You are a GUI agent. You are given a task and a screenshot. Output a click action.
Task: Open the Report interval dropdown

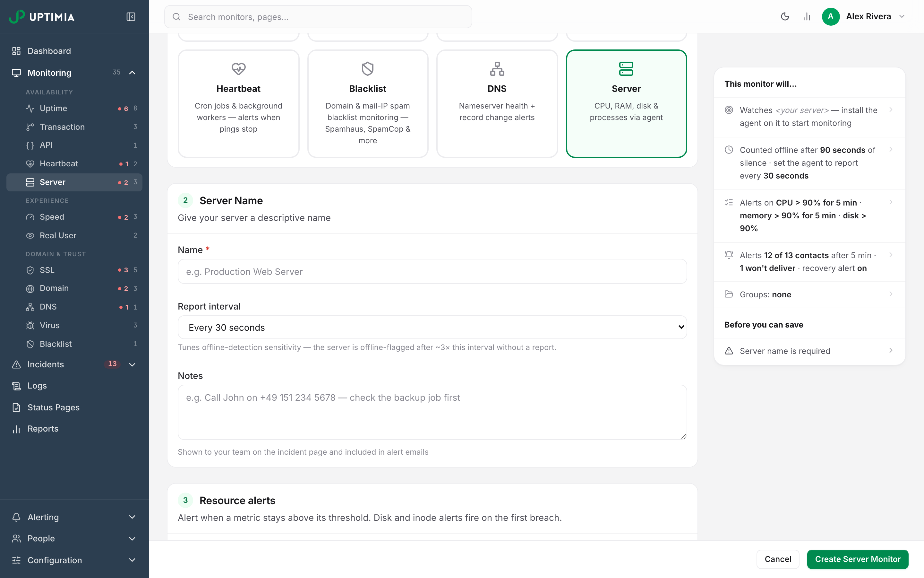coord(432,327)
